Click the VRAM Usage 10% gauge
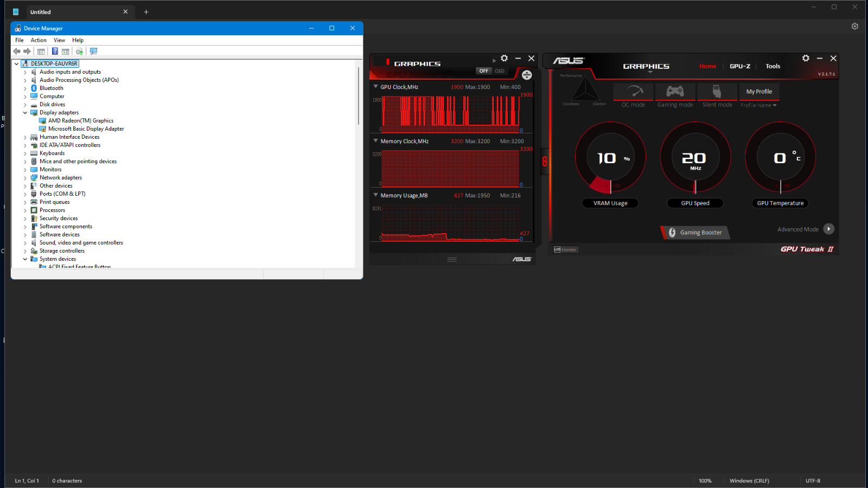 (610, 158)
